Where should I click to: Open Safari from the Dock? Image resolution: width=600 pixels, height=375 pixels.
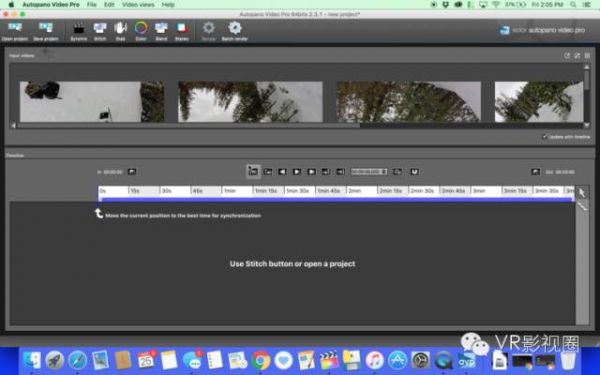coord(77,360)
